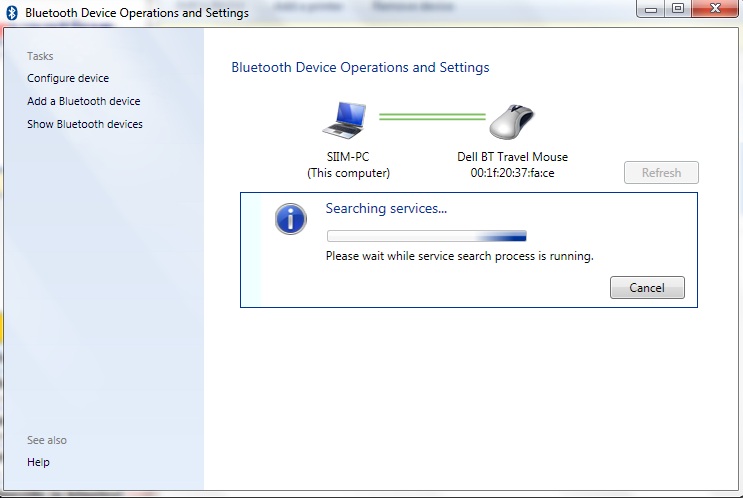
Task: Select the Dell BT Travel Mouse icon
Action: tap(512, 122)
